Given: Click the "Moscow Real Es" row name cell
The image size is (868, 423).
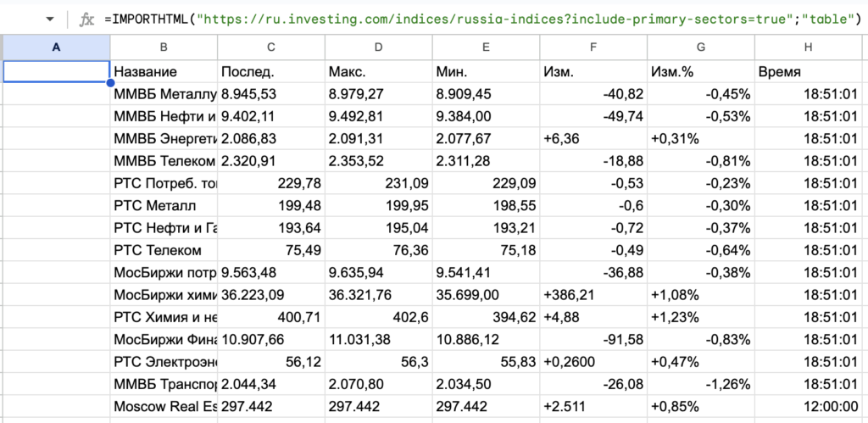Looking at the screenshot, I should 164,405.
